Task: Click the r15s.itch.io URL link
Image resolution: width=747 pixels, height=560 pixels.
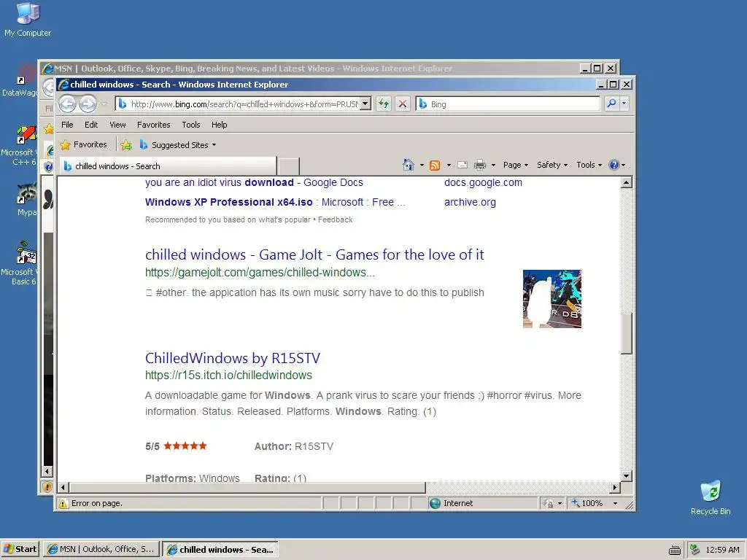Action: tap(228, 376)
